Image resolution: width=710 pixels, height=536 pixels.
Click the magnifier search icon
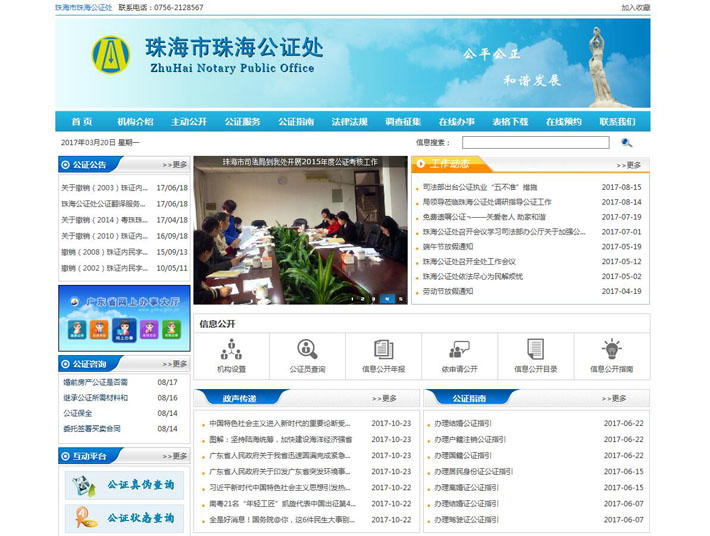[627, 143]
